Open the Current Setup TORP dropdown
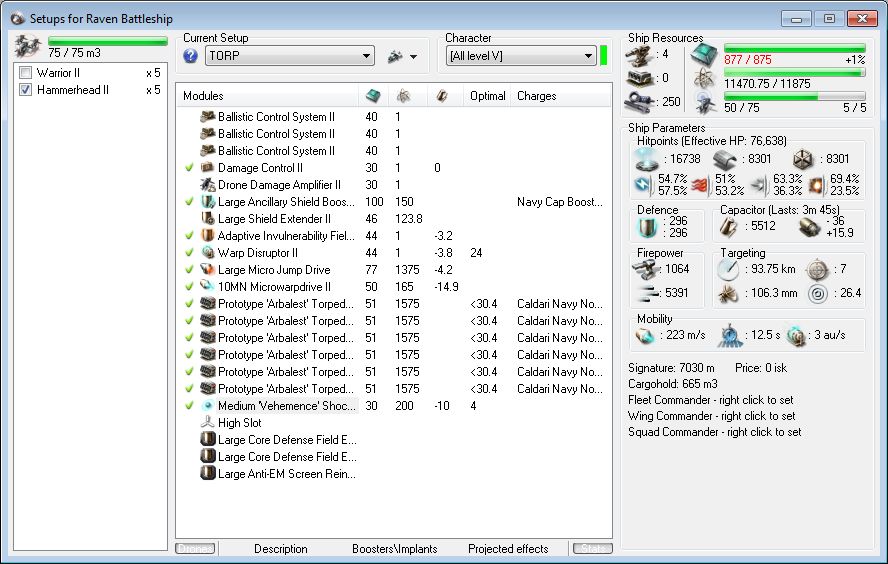The image size is (888, 564). pos(289,55)
